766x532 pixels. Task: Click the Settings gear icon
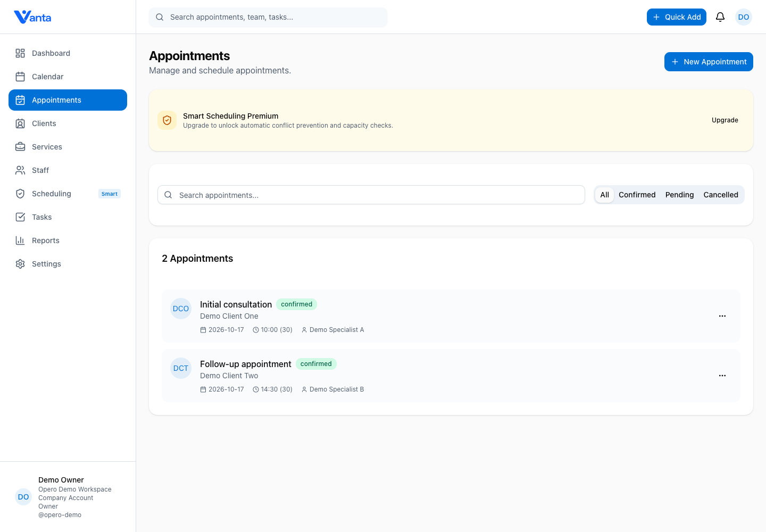coord(20,264)
